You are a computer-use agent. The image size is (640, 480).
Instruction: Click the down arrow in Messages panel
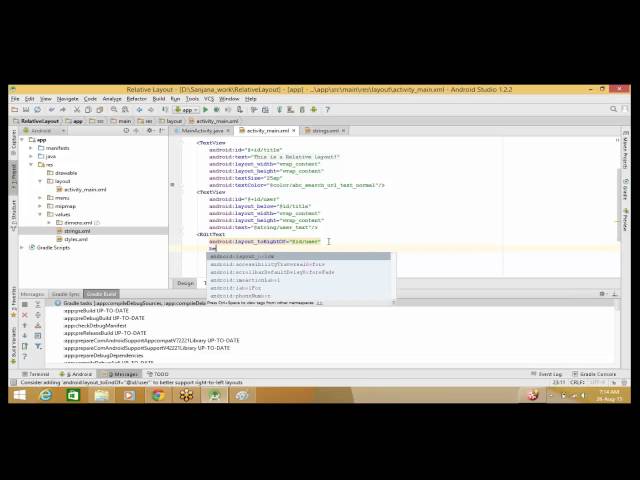pyautogui.click(x=24, y=336)
